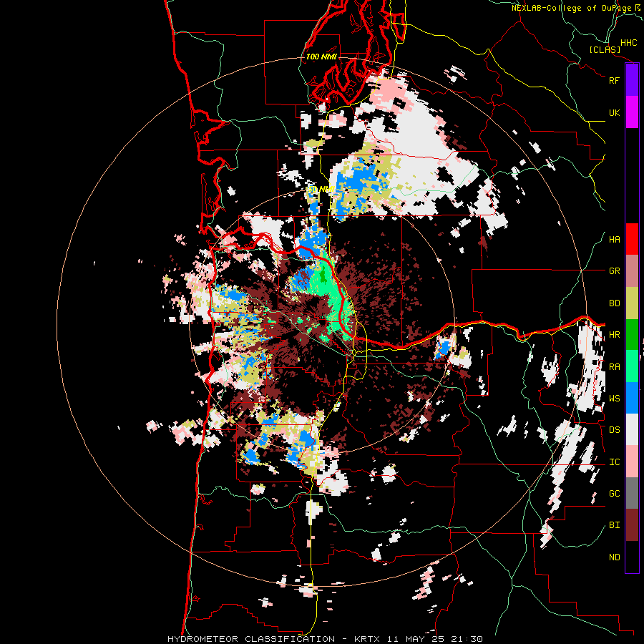Click the 'GR' legend label
Screen dimensions: 644x644
[x=614, y=271]
